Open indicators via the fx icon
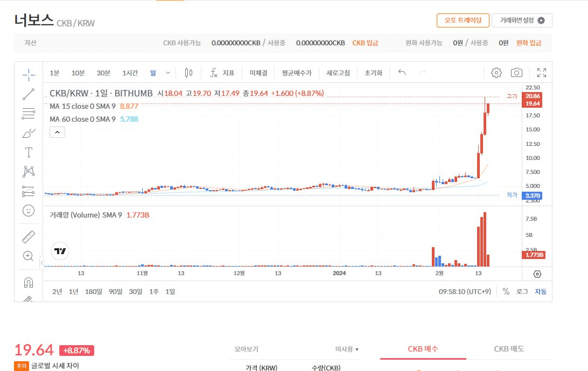Viewport: 588px width, 371px height. pos(213,73)
